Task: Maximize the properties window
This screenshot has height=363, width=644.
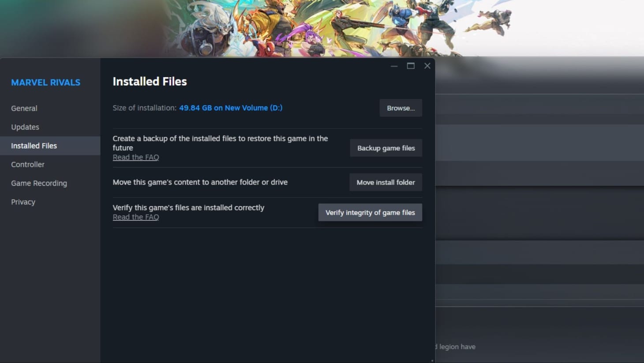Action: [x=410, y=66]
